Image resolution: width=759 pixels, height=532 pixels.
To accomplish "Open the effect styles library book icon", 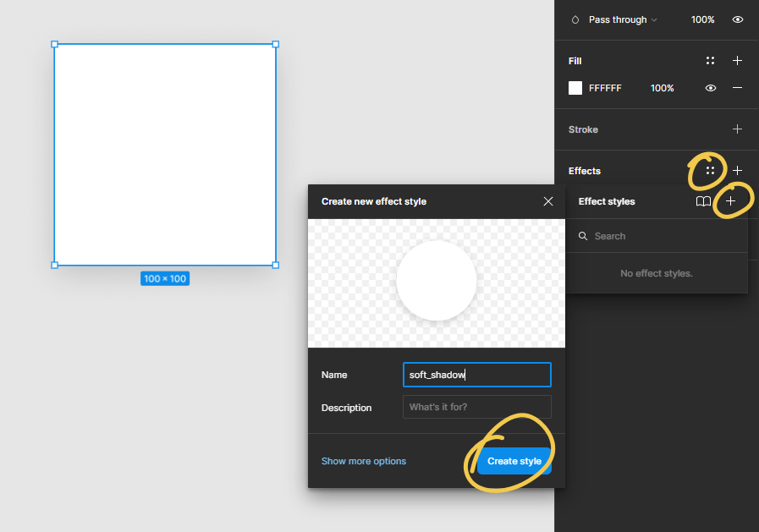I will 703,201.
